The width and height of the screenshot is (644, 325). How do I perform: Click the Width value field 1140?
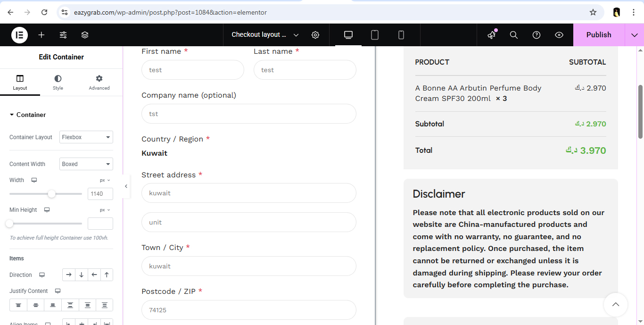[x=100, y=194]
